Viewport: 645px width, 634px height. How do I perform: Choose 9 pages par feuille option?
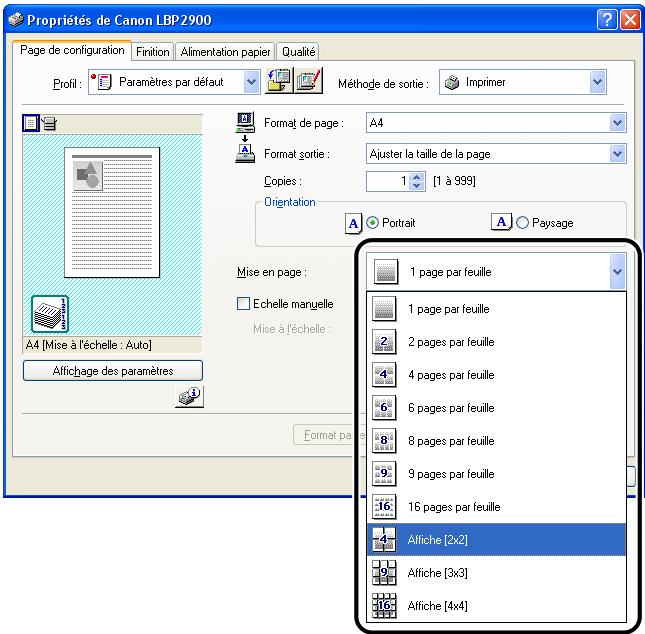click(x=497, y=474)
